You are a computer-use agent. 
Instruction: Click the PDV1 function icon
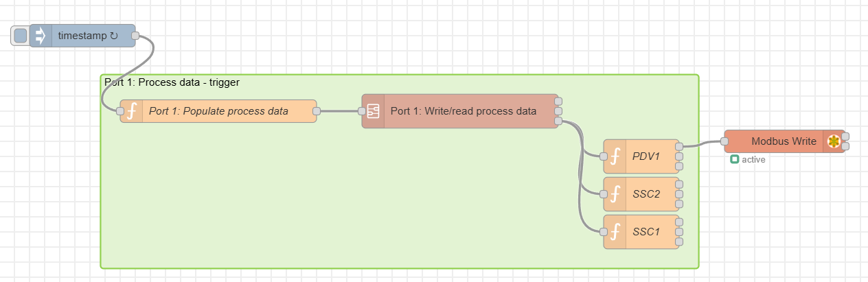pyautogui.click(x=615, y=156)
